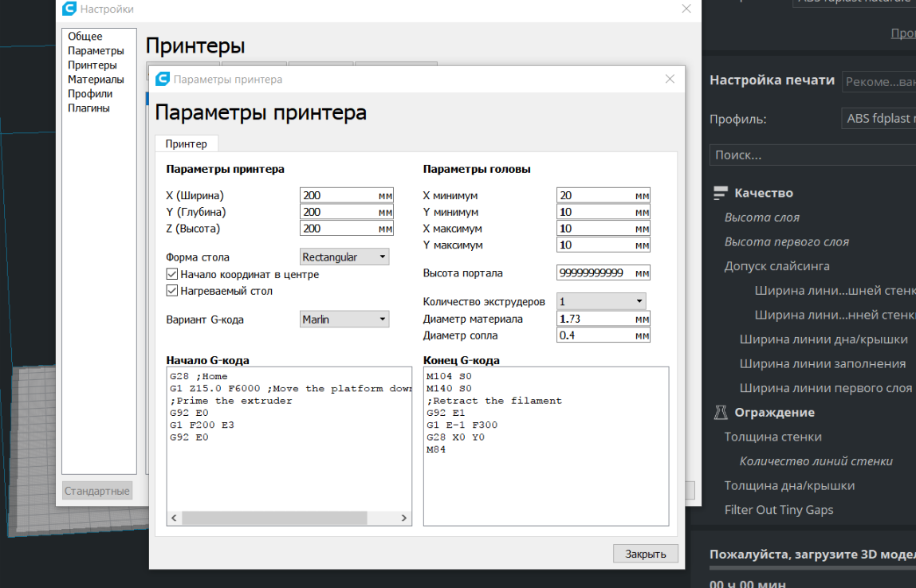Click the Диаметр сопла input field
The width and height of the screenshot is (916, 588).
pyautogui.click(x=594, y=335)
